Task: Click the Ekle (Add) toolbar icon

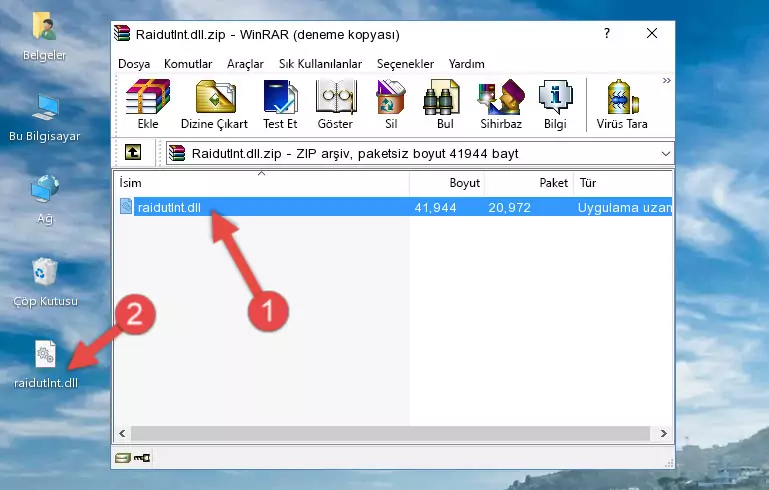Action: pos(148,104)
